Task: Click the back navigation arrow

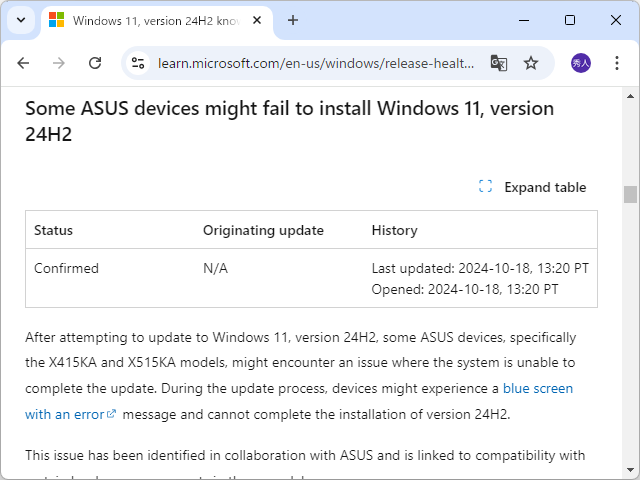Action: point(23,63)
